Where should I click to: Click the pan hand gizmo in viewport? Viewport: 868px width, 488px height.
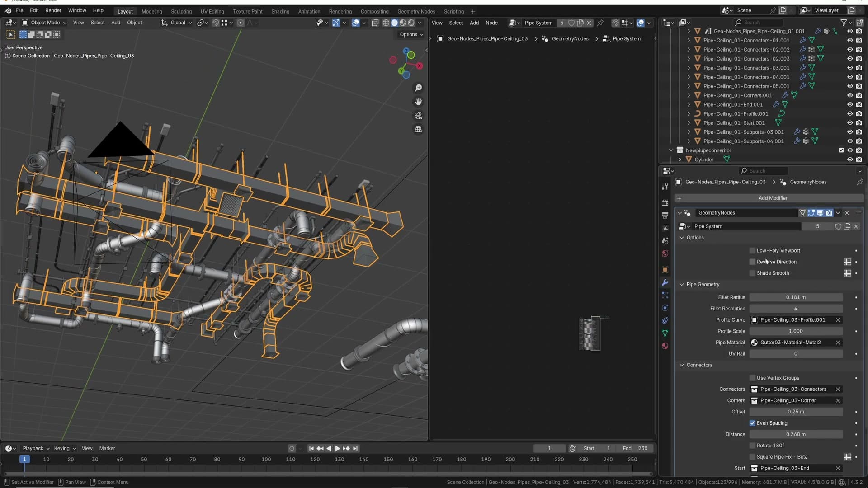coord(418,102)
